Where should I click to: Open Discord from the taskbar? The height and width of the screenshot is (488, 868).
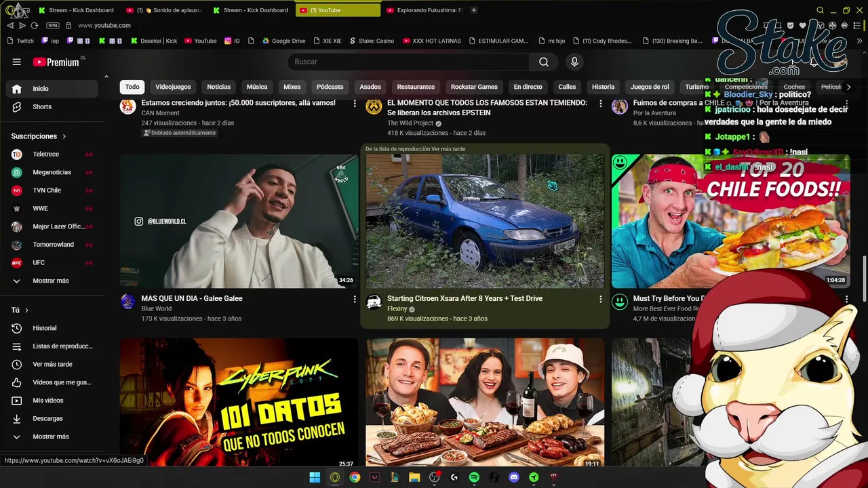click(514, 477)
